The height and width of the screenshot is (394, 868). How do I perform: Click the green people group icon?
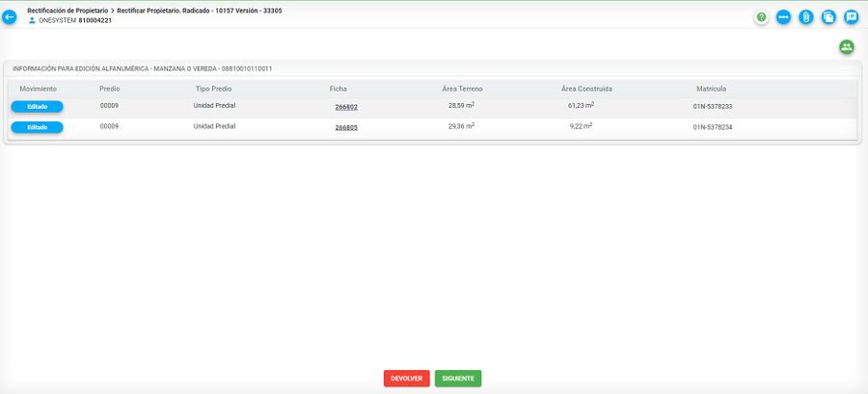coord(846,46)
